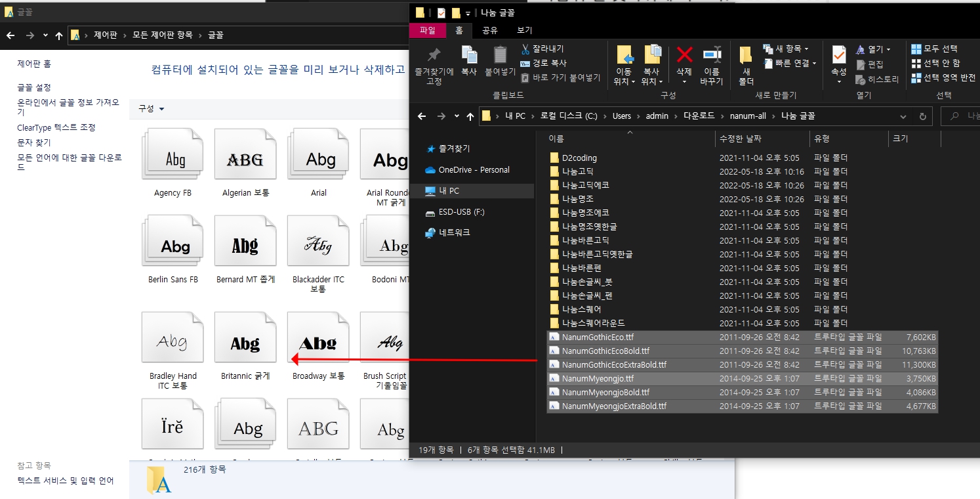980x499 pixels.
Task: Click 선택 안 함 (Select none)
Action: point(935,63)
